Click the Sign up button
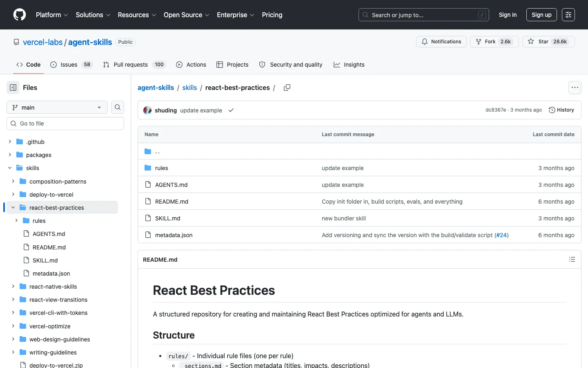This screenshot has width=588, height=368. click(x=541, y=15)
